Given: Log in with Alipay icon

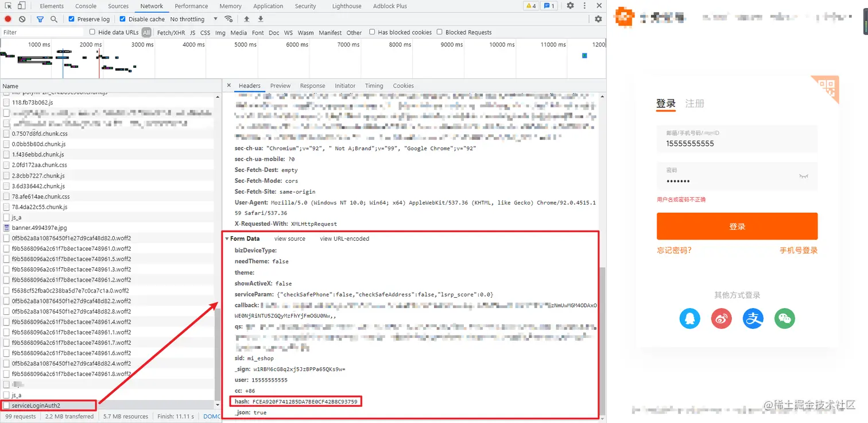Looking at the screenshot, I should [753, 318].
